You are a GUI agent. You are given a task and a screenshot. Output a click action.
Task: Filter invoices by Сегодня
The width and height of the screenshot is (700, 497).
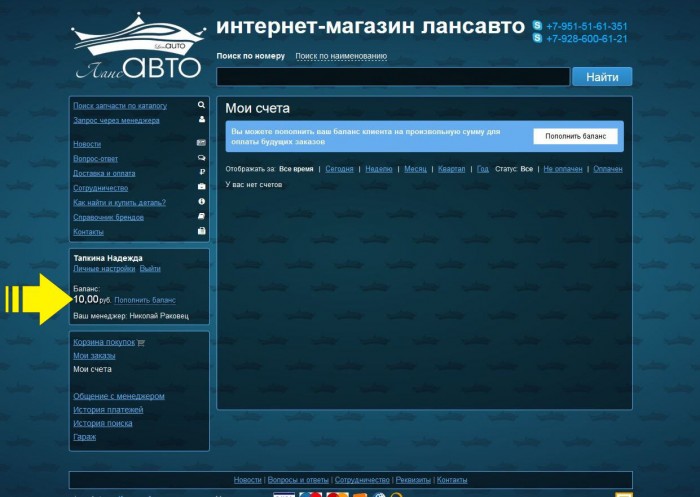339,169
